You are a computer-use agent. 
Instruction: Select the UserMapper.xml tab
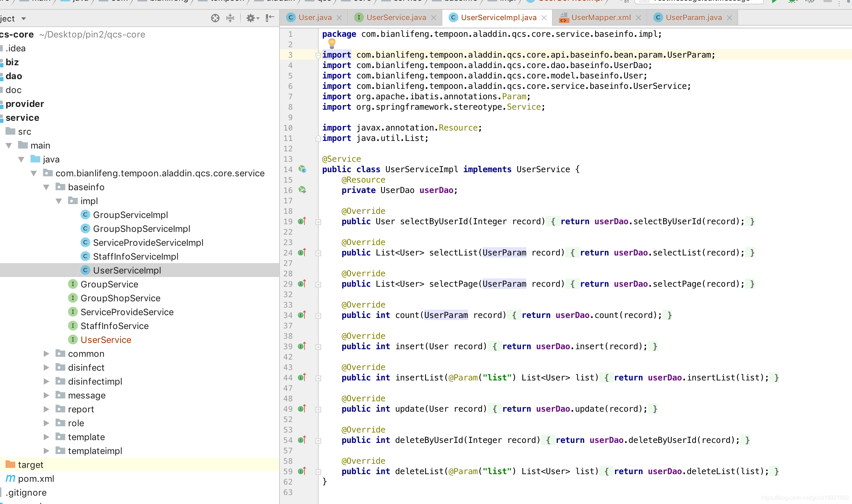point(600,17)
